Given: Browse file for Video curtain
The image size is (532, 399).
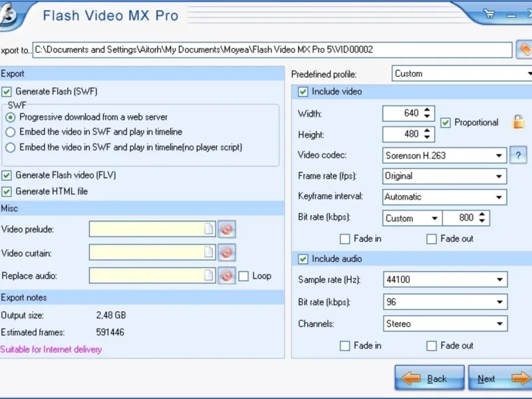Looking at the screenshot, I should [209, 252].
